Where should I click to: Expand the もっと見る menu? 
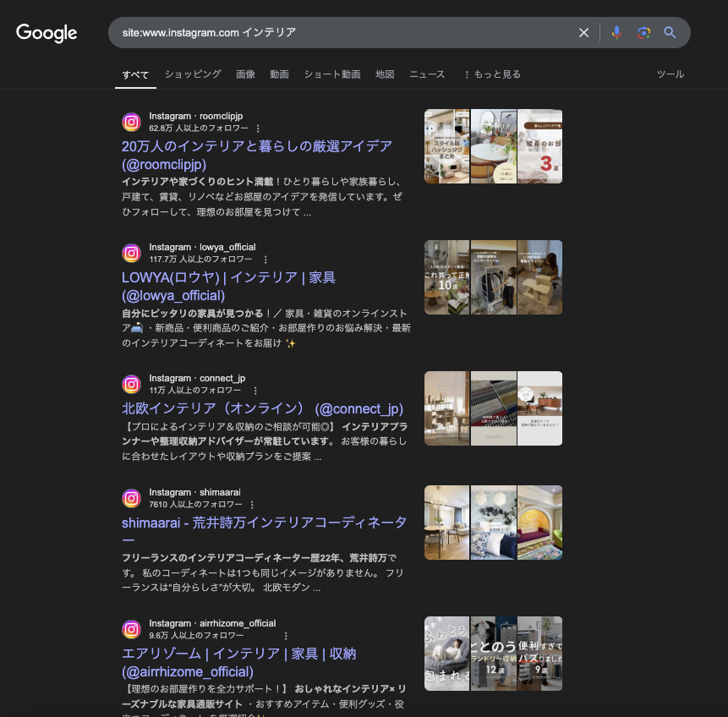[x=492, y=74]
